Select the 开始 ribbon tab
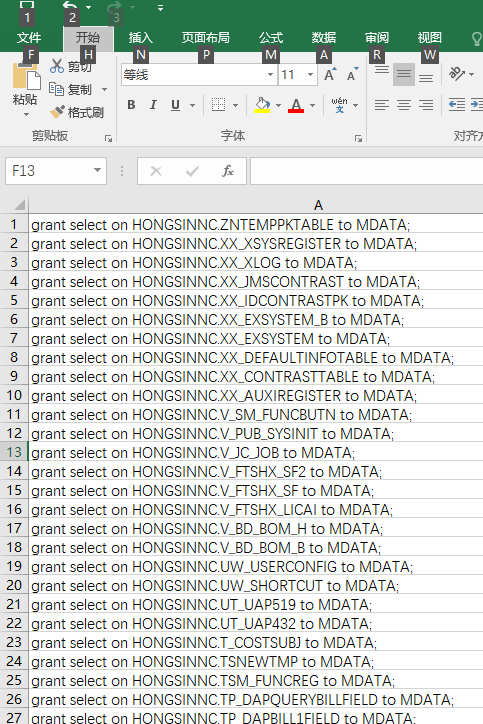483x724 pixels. 88,37
